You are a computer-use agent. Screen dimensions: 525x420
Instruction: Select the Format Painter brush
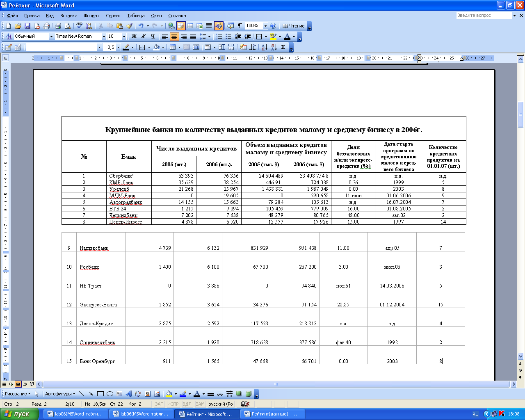click(x=129, y=26)
